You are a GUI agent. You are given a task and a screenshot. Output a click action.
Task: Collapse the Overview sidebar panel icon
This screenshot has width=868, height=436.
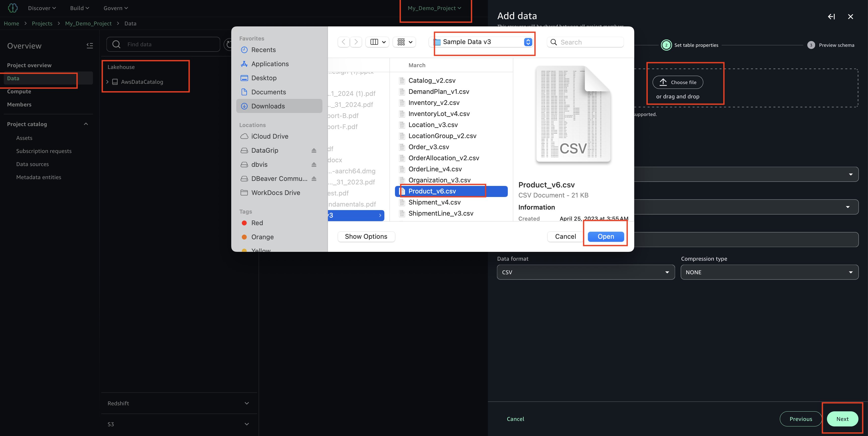click(x=90, y=46)
